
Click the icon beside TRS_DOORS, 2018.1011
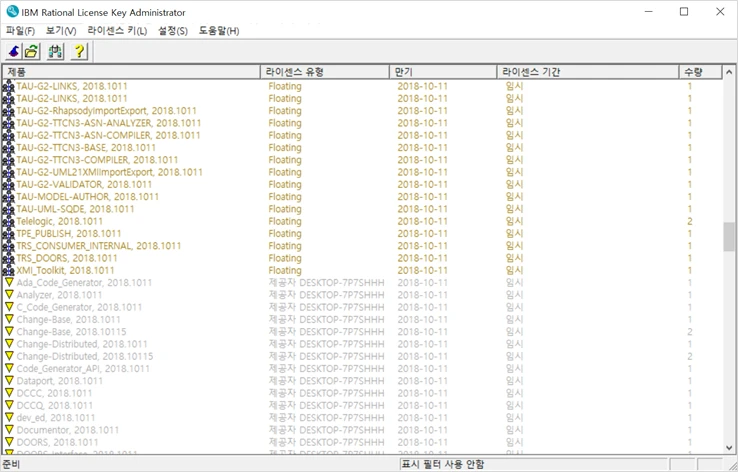[8, 258]
